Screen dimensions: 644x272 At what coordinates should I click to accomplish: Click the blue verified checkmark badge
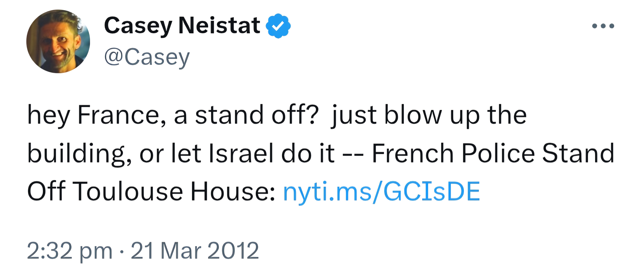pyautogui.click(x=278, y=26)
